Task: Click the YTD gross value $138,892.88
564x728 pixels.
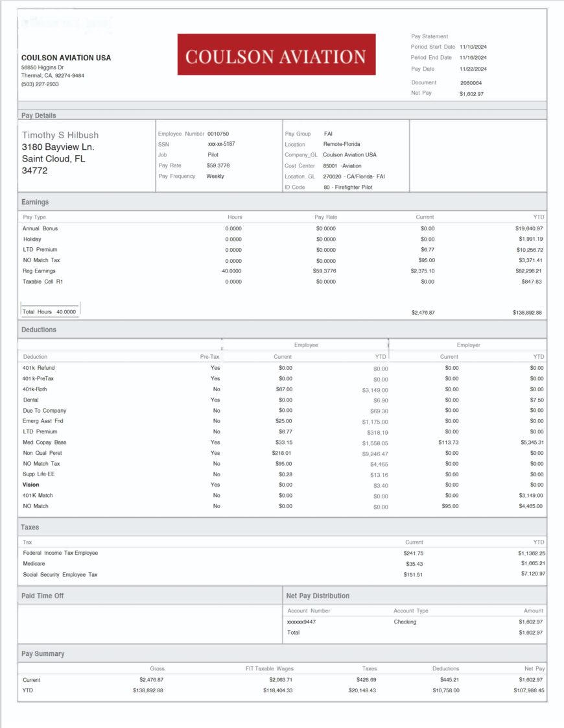Action: pos(148,690)
